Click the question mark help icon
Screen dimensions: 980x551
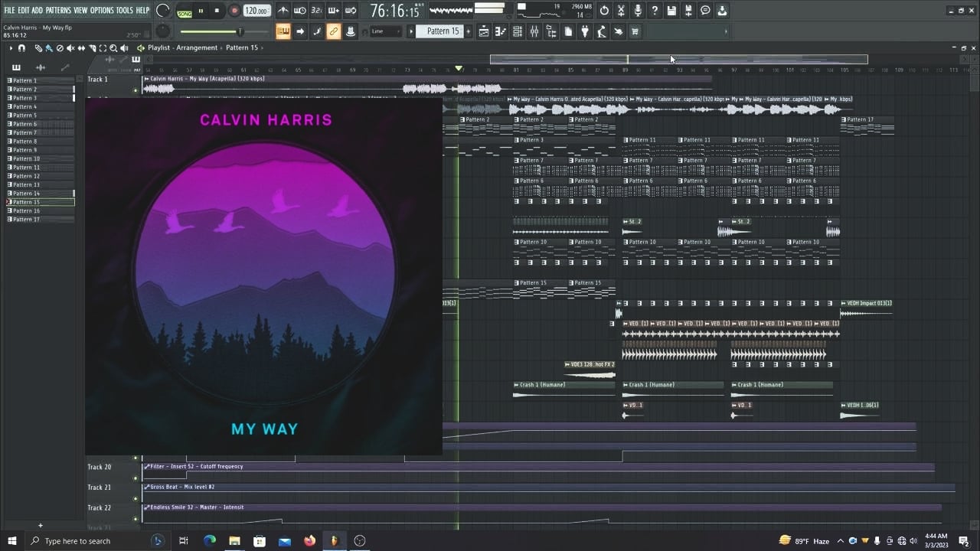(x=655, y=11)
